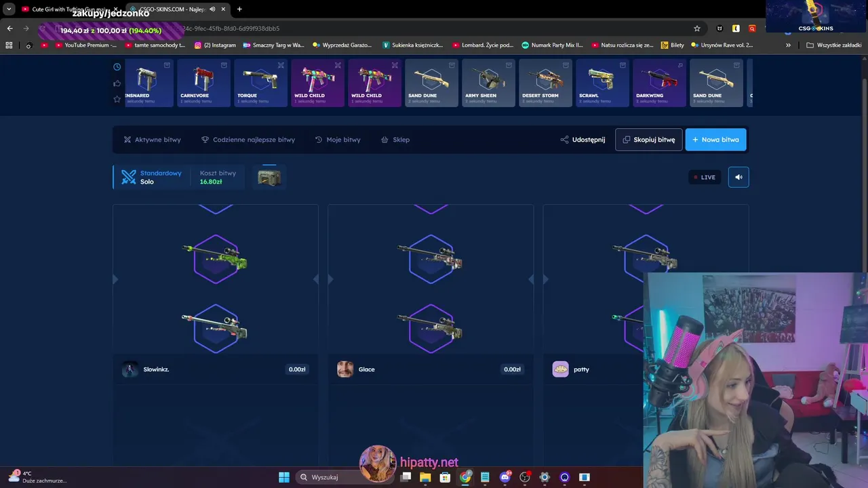The image size is (868, 488).
Task: Click the 16.80zł battle cost value
Action: click(211, 182)
